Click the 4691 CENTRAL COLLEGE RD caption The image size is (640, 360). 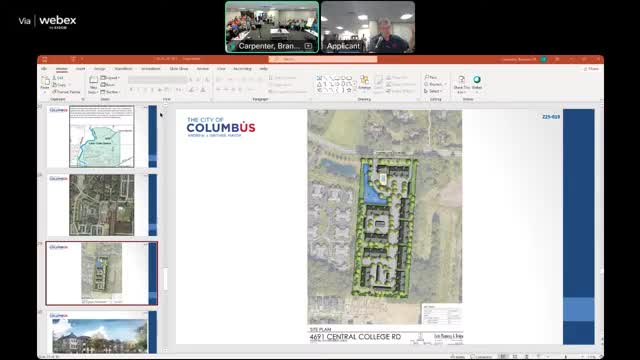[355, 337]
